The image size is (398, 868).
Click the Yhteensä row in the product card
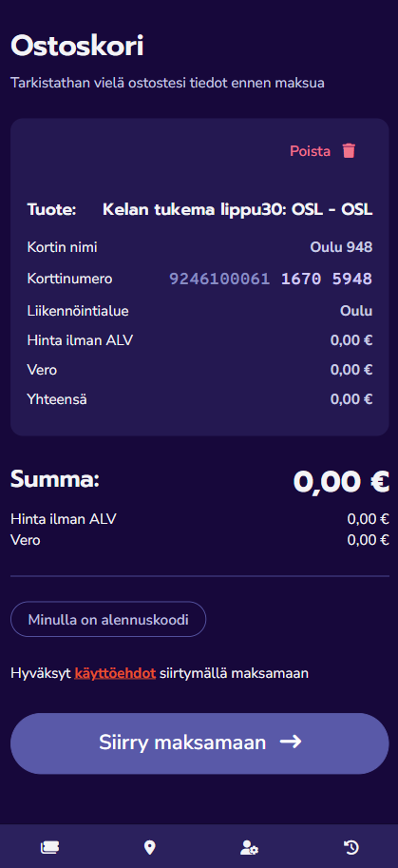[199, 398]
